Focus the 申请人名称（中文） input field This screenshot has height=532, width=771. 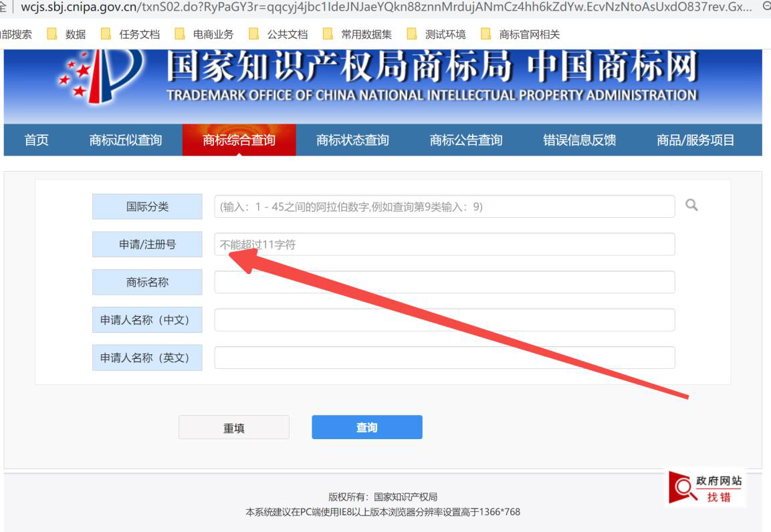(x=445, y=319)
